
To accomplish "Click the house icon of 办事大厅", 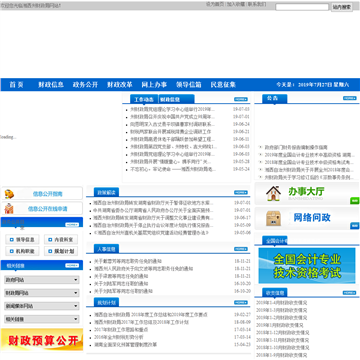I will pos(273,193).
